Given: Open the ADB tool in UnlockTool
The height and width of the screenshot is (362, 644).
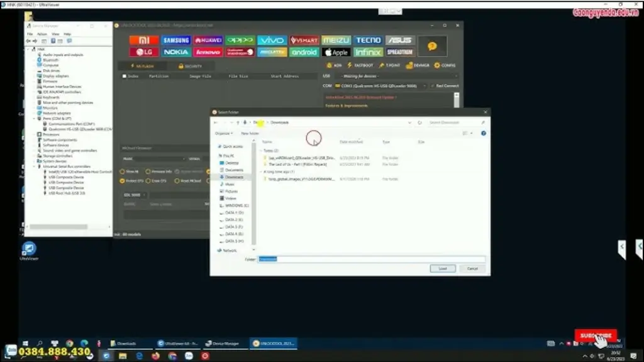Looking at the screenshot, I should click(334, 65).
